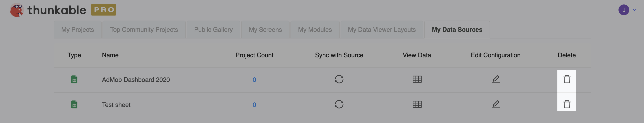Image resolution: width=644 pixels, height=123 pixels.
Task: Delete the Test sheet data source
Action: [x=567, y=104]
